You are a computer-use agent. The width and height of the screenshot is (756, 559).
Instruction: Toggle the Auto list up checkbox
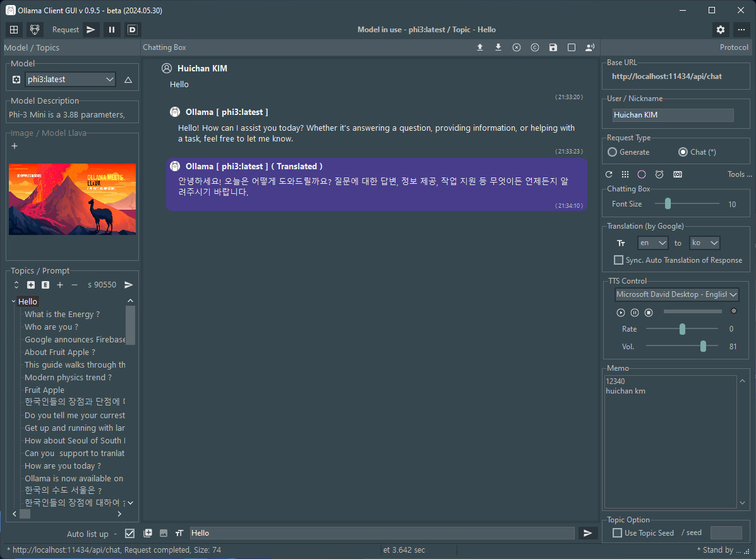click(129, 534)
